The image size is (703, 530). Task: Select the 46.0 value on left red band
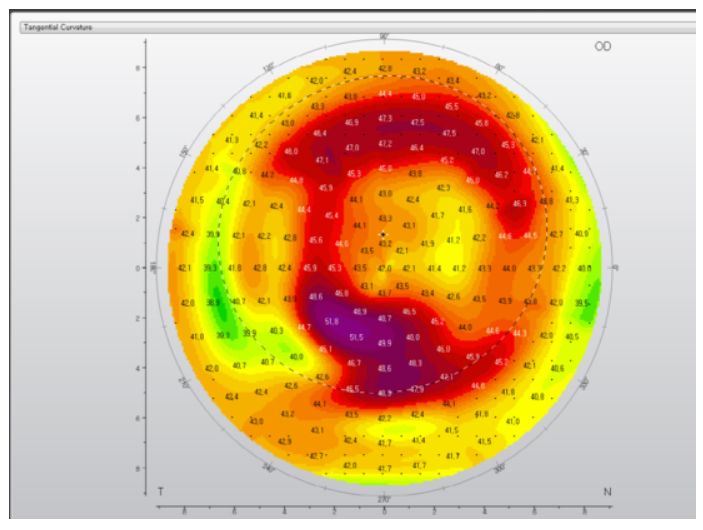click(291, 152)
